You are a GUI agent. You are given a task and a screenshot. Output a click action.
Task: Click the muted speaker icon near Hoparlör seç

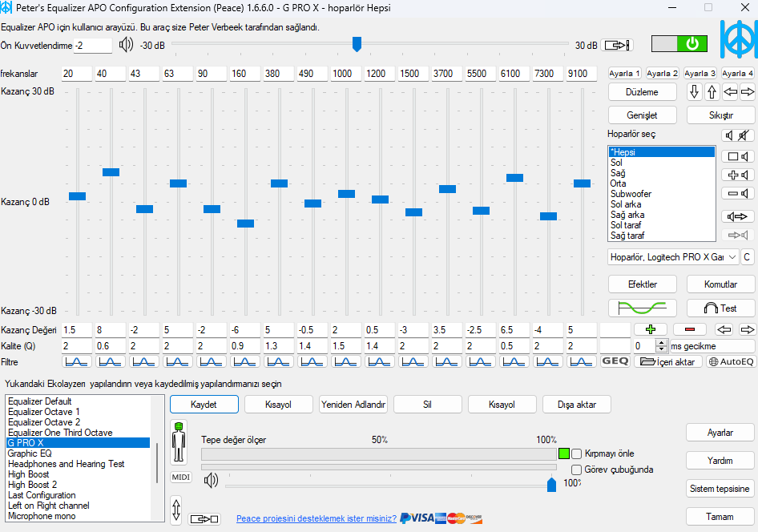point(745,135)
